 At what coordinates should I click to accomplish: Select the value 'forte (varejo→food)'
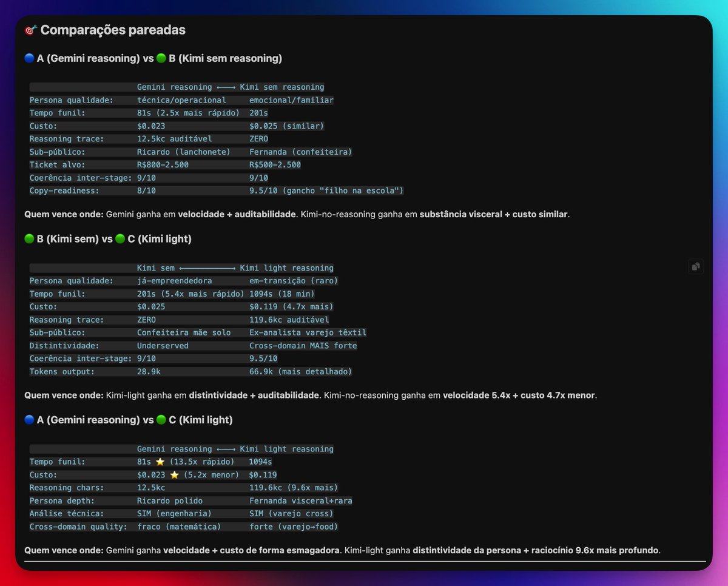click(x=294, y=527)
